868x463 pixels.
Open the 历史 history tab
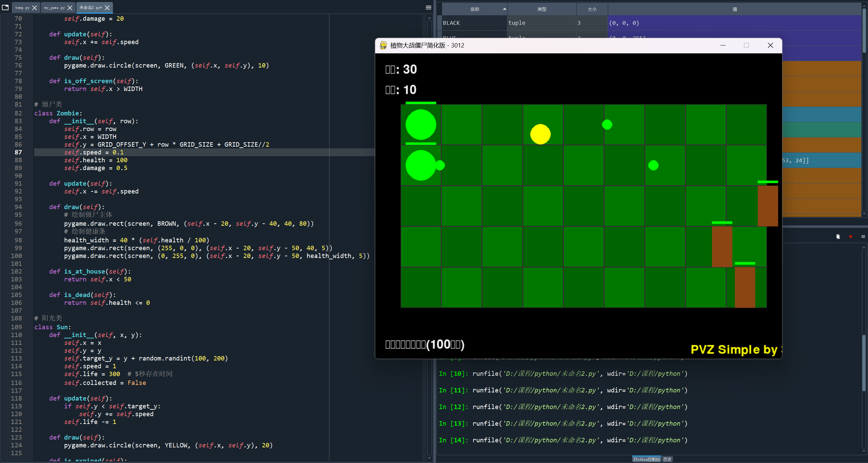[667, 459]
